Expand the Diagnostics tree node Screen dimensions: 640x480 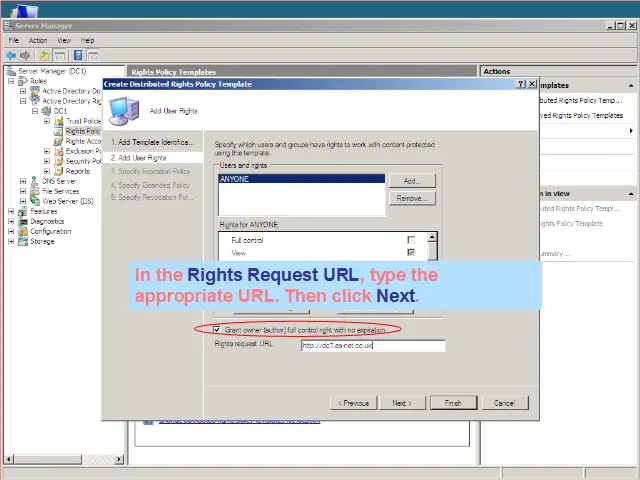click(11, 221)
